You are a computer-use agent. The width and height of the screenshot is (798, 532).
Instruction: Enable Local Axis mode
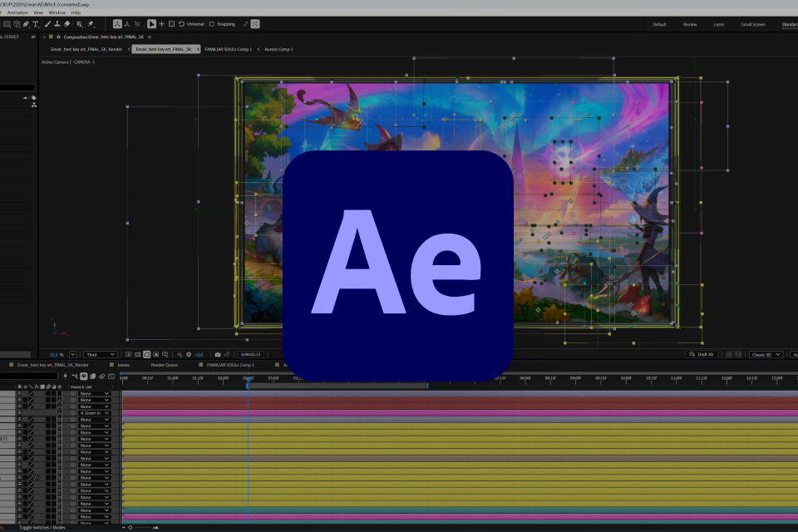point(117,24)
